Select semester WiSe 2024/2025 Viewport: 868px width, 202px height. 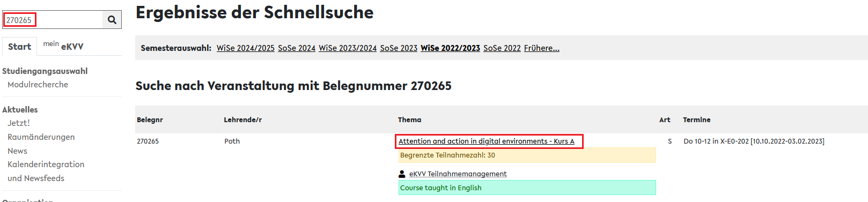[x=246, y=48]
